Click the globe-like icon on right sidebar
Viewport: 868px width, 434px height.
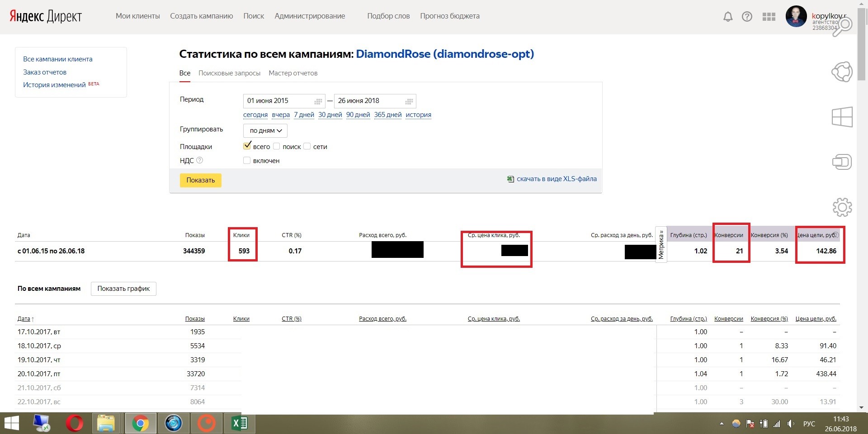[842, 72]
